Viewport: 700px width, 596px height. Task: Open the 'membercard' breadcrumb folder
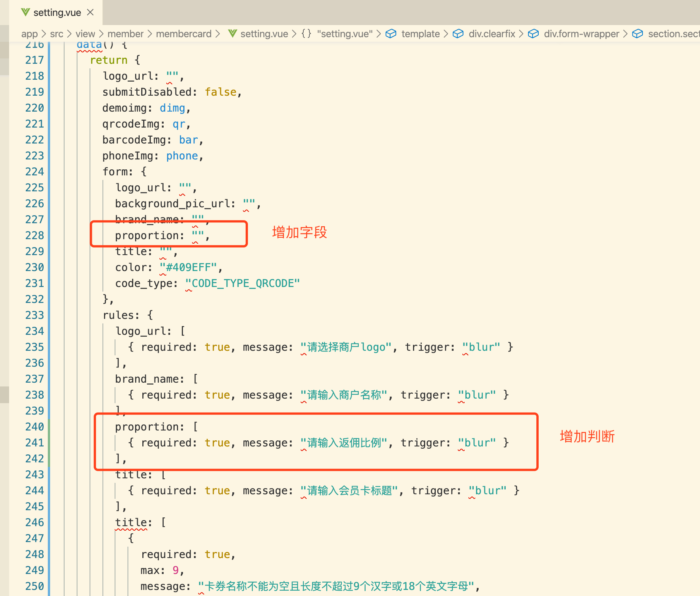pos(183,34)
